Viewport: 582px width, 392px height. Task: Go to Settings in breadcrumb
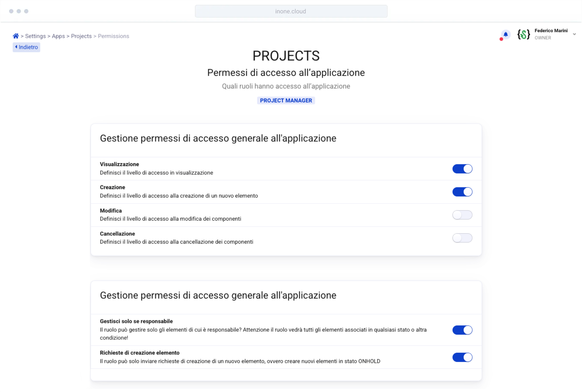(35, 36)
